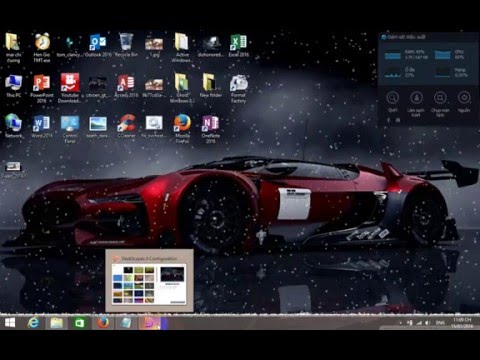
Task: Open the tom_clancy desktop shortcut
Action: point(69,45)
